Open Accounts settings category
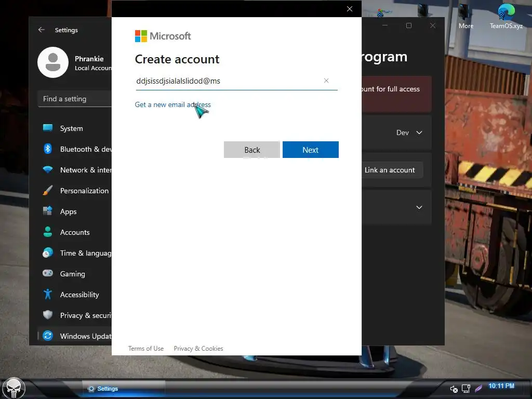Viewport: 532px width, 399px height. pos(75,232)
